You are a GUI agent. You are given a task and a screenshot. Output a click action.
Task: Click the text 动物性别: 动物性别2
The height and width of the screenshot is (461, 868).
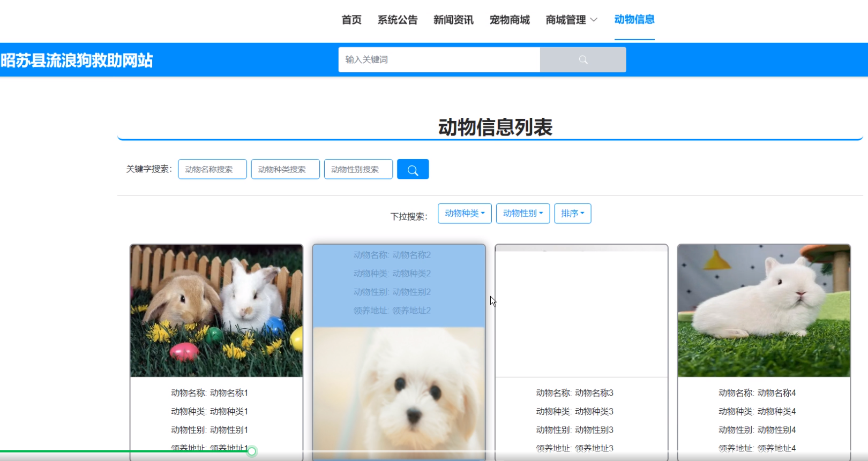(x=392, y=292)
